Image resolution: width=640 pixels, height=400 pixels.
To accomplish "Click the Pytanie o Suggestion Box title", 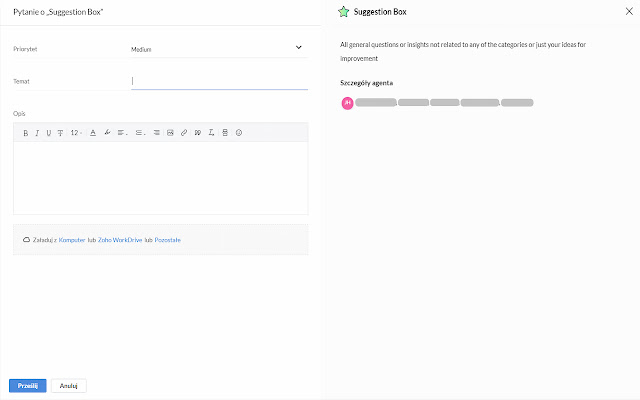I will point(58,12).
